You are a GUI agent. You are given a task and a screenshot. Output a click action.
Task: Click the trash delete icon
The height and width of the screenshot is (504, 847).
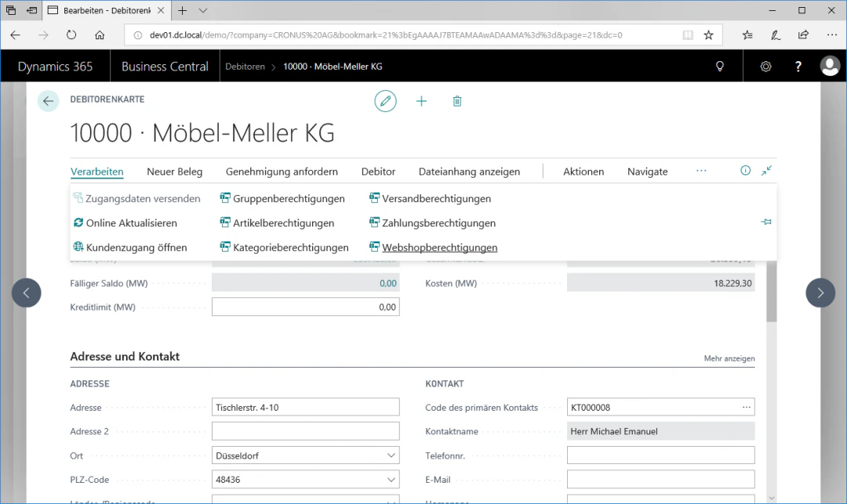tap(457, 101)
